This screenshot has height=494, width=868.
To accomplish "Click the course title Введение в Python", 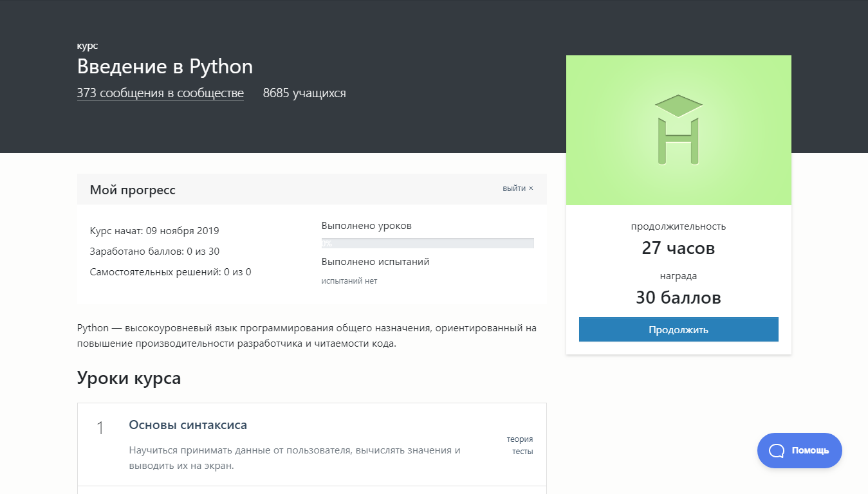I will click(x=165, y=66).
